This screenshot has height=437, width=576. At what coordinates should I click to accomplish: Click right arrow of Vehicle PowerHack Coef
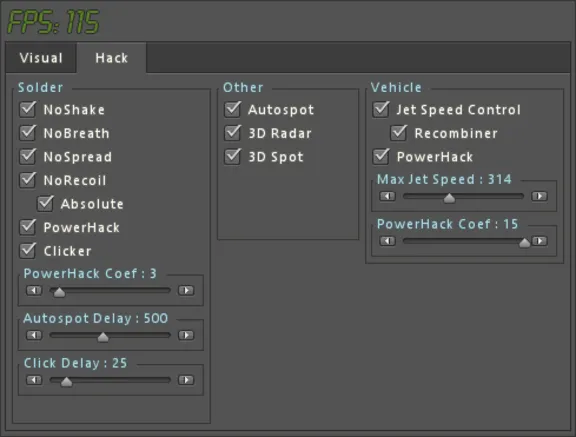click(x=540, y=241)
